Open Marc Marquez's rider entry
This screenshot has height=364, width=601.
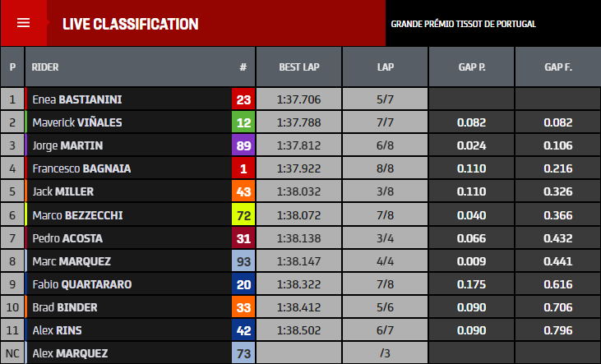click(72, 261)
